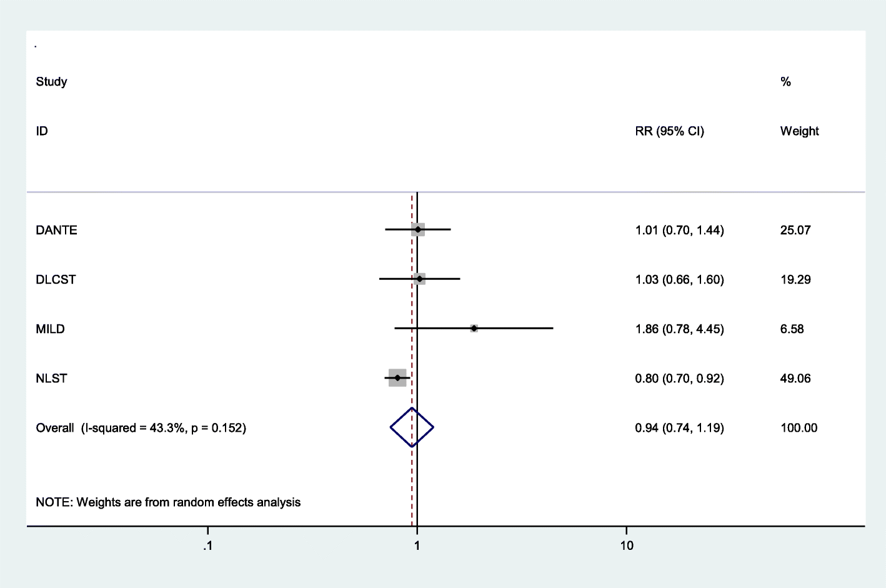This screenshot has height=588, width=886.
Task: Click the MILD study label
Action: tap(50, 329)
